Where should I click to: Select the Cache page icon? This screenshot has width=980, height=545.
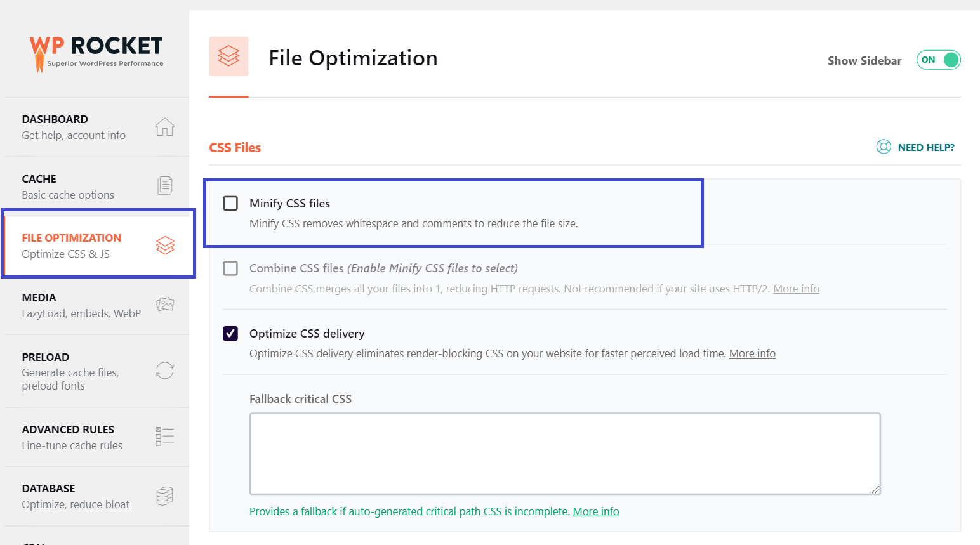tap(164, 185)
